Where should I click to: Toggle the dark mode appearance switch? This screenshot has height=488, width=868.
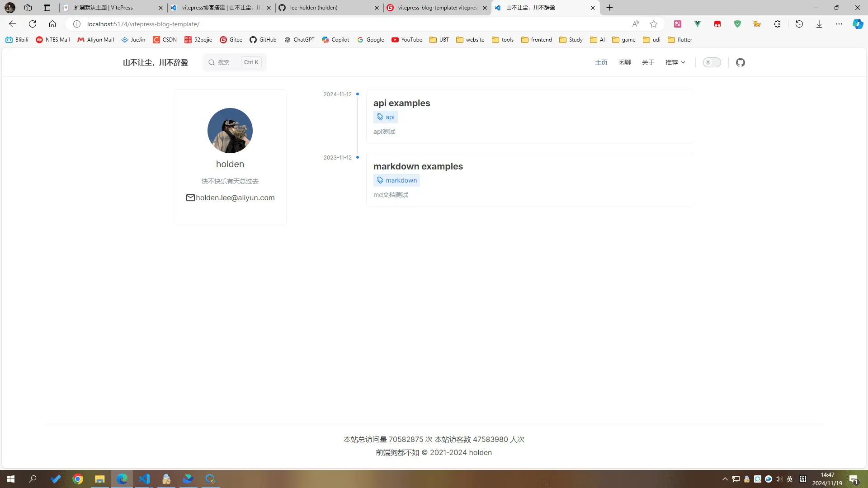click(712, 62)
